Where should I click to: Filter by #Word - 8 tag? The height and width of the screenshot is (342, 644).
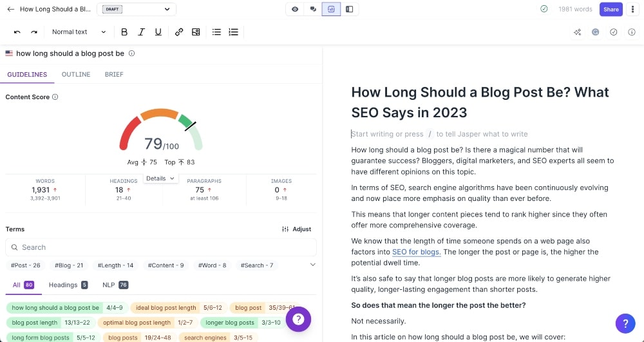click(213, 265)
